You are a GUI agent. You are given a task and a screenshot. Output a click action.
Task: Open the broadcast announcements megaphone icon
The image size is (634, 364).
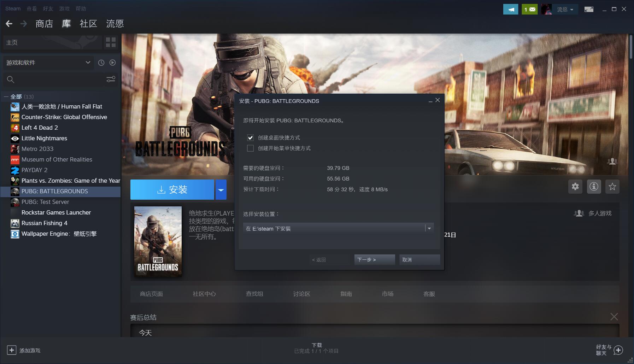click(x=510, y=9)
